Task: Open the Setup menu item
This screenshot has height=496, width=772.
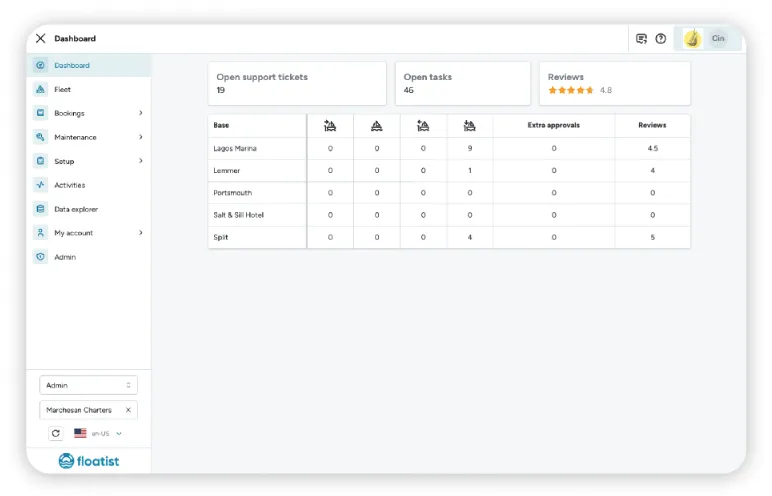Action: click(x=89, y=161)
